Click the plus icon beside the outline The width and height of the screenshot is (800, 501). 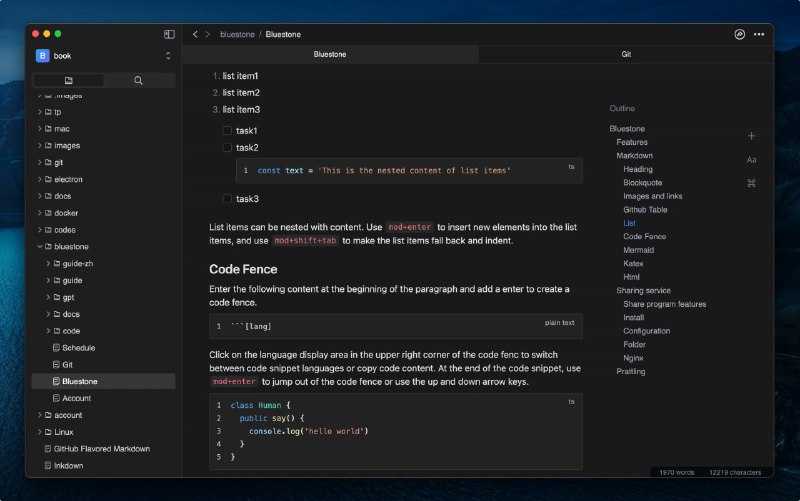(751, 136)
